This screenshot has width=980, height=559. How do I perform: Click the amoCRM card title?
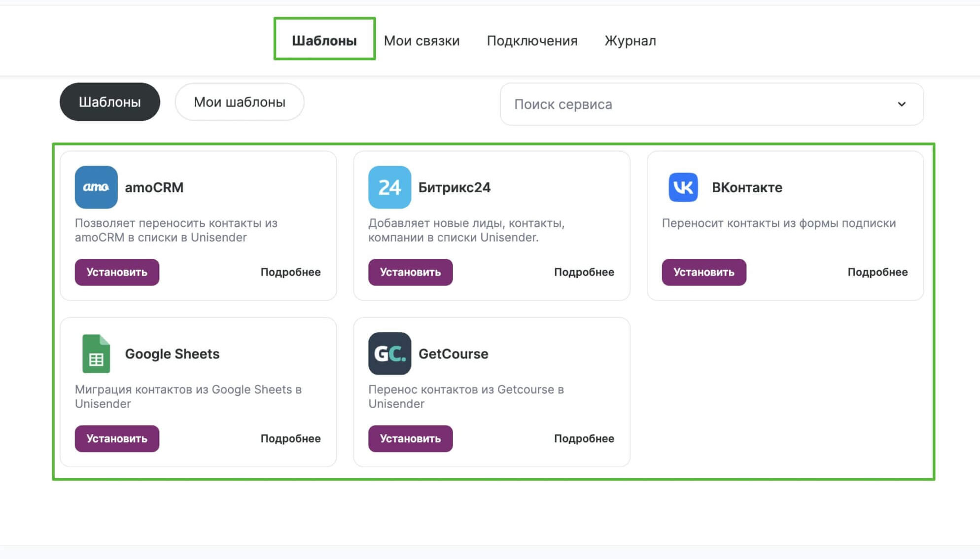154,187
